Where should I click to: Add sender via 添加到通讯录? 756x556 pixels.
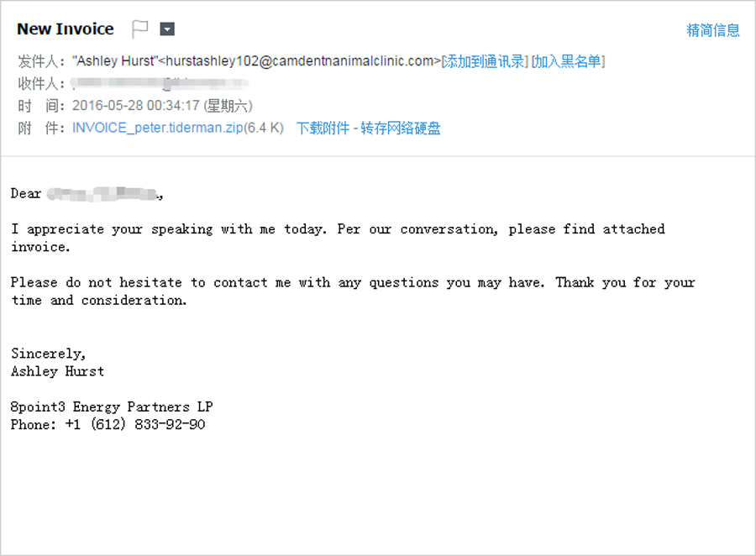pyautogui.click(x=485, y=61)
